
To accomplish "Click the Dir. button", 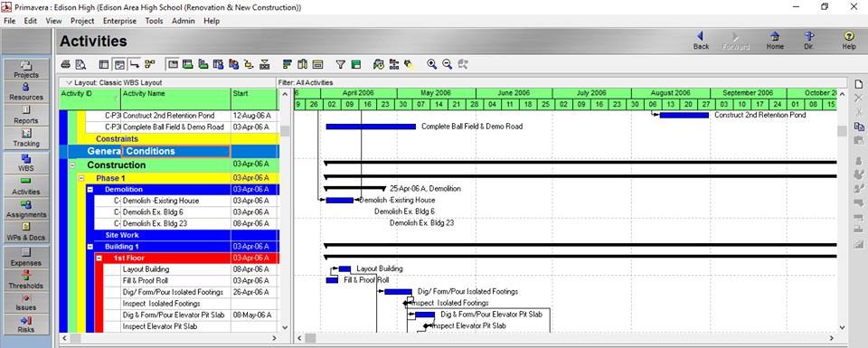I will tap(808, 41).
